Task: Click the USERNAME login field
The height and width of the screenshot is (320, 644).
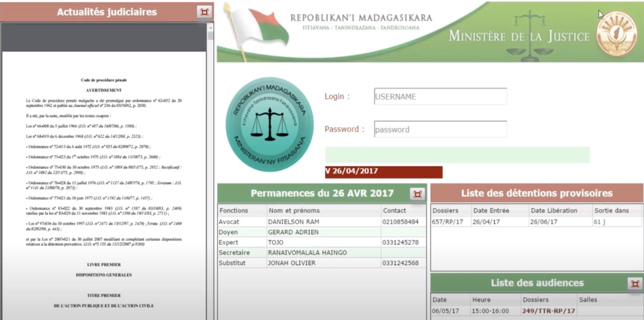Action: (440, 96)
